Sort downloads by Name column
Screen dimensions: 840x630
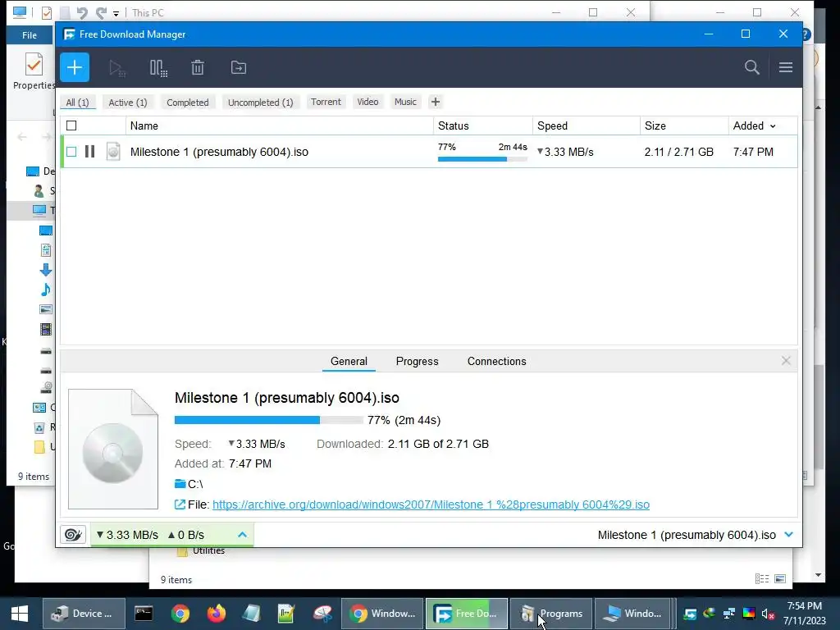click(279, 126)
